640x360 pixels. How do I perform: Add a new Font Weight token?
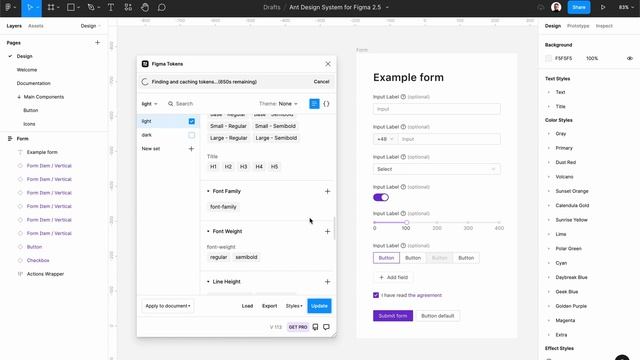pyautogui.click(x=327, y=231)
